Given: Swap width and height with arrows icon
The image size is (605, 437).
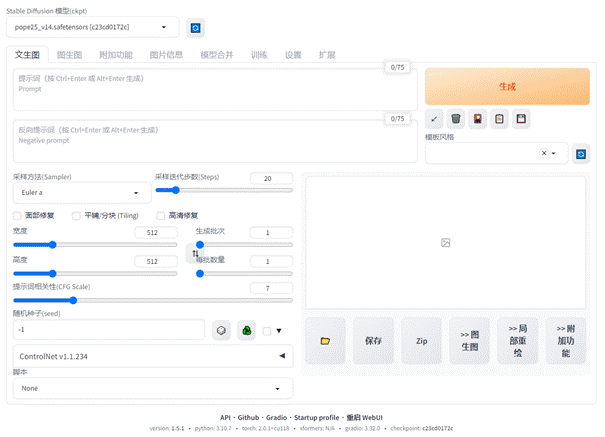Looking at the screenshot, I should point(196,253).
